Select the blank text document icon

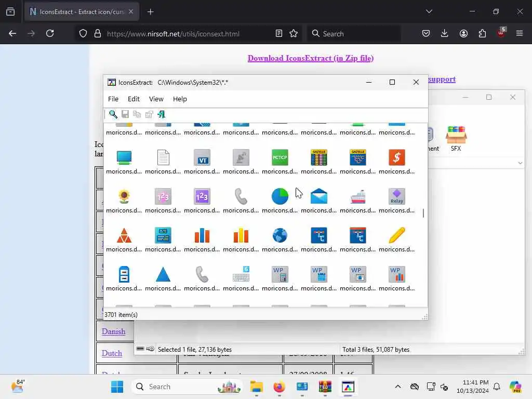click(163, 158)
